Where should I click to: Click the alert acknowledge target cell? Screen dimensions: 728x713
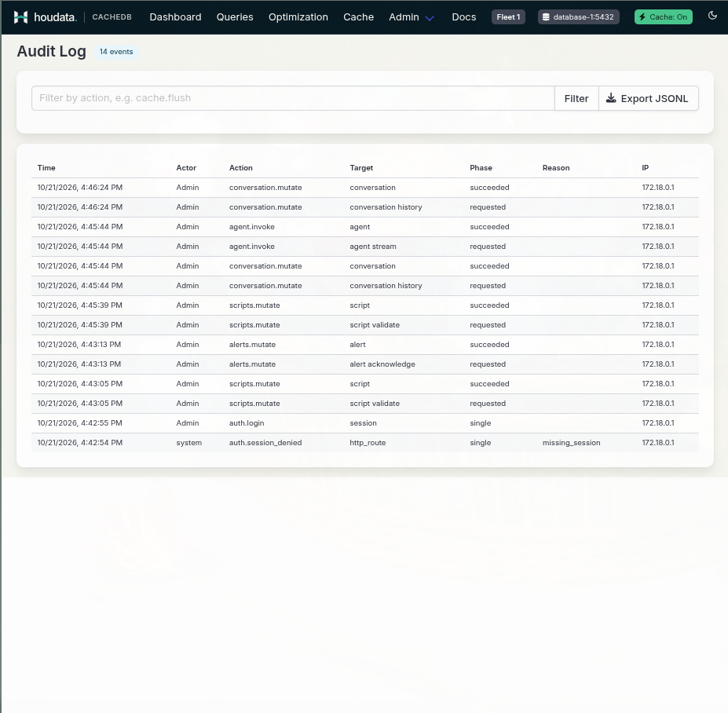tap(382, 364)
